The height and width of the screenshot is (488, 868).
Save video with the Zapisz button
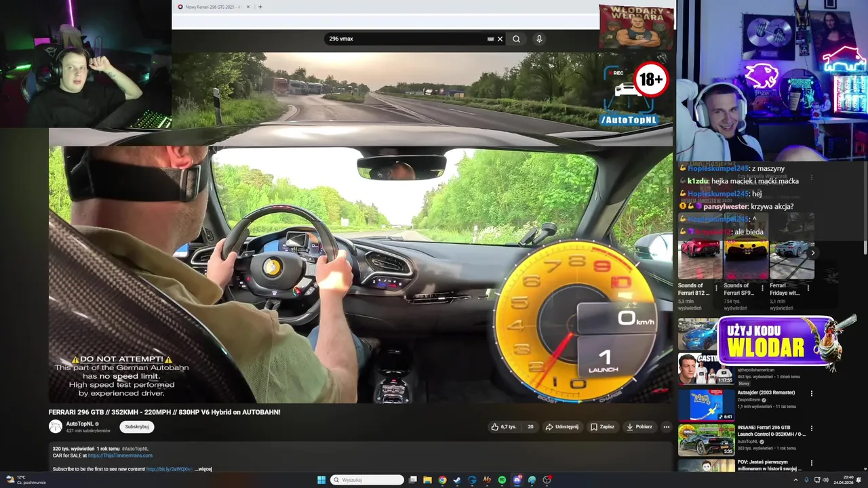(x=602, y=427)
